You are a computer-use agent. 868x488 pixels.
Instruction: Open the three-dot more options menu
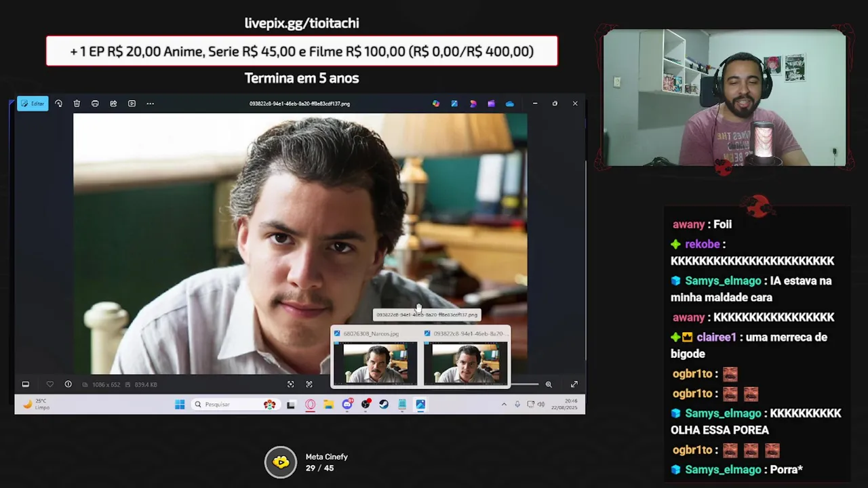(150, 104)
